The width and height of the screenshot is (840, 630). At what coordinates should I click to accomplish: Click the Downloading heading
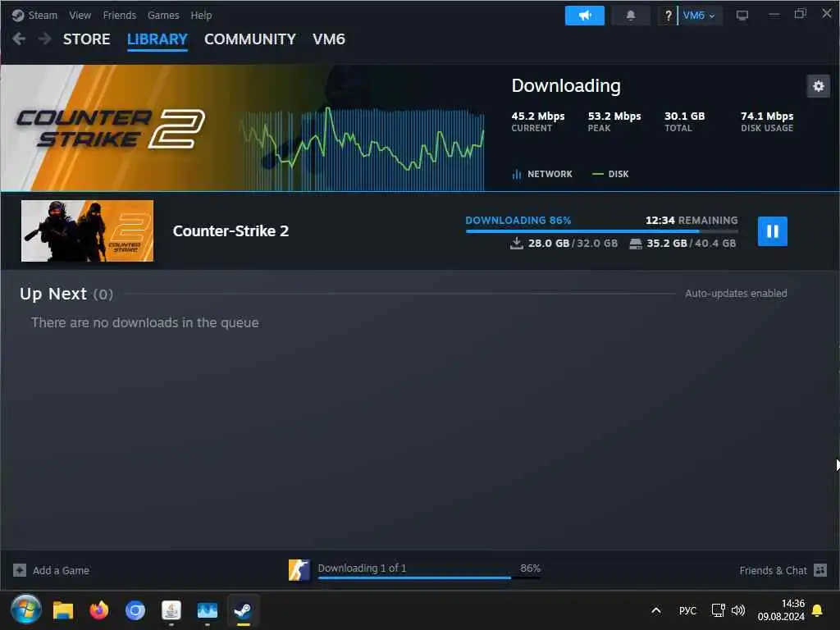point(566,85)
